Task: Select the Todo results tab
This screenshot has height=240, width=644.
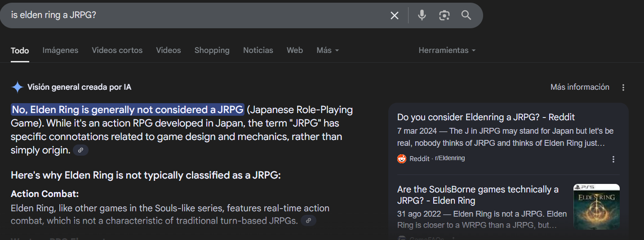Action: click(x=20, y=50)
